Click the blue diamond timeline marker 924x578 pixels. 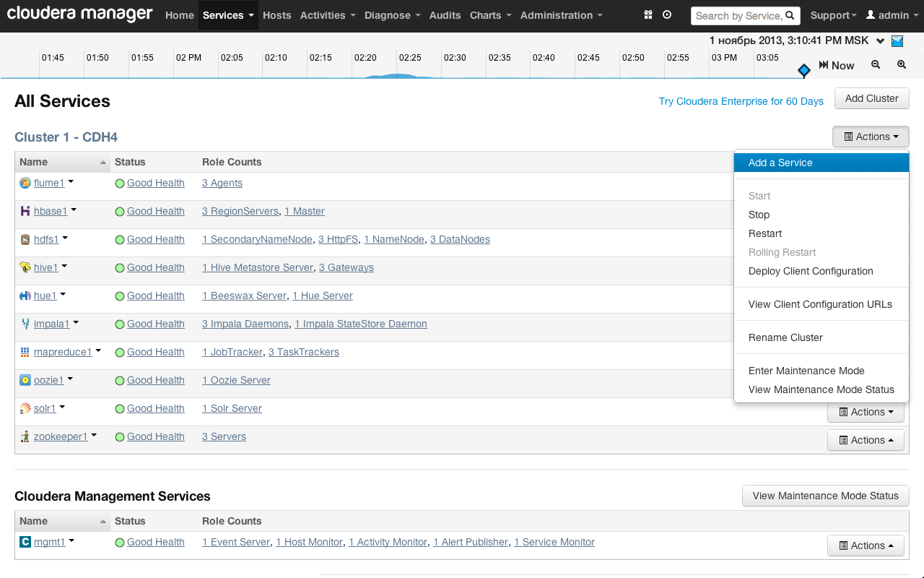click(804, 70)
